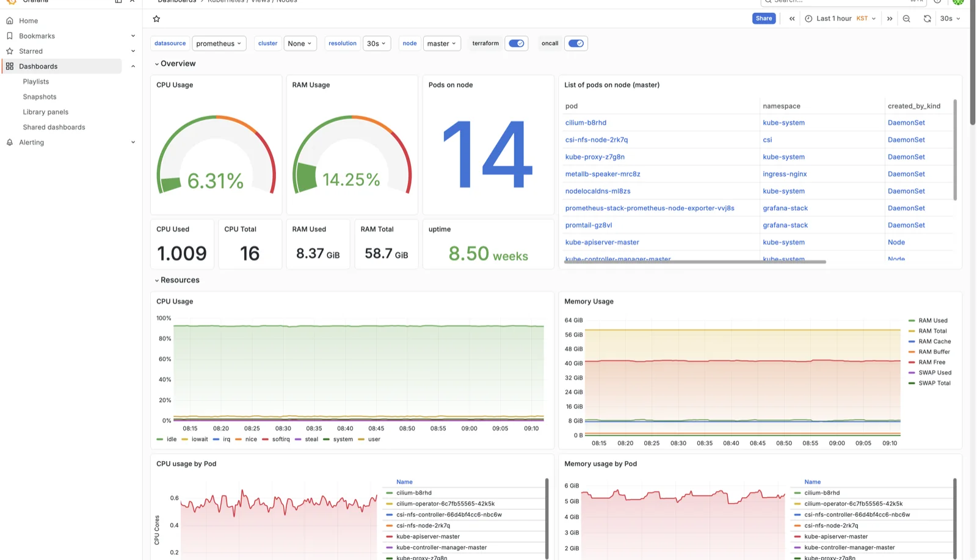Click the Home icon in the sidebar
This screenshot has height=560, width=977.
pyautogui.click(x=9, y=20)
